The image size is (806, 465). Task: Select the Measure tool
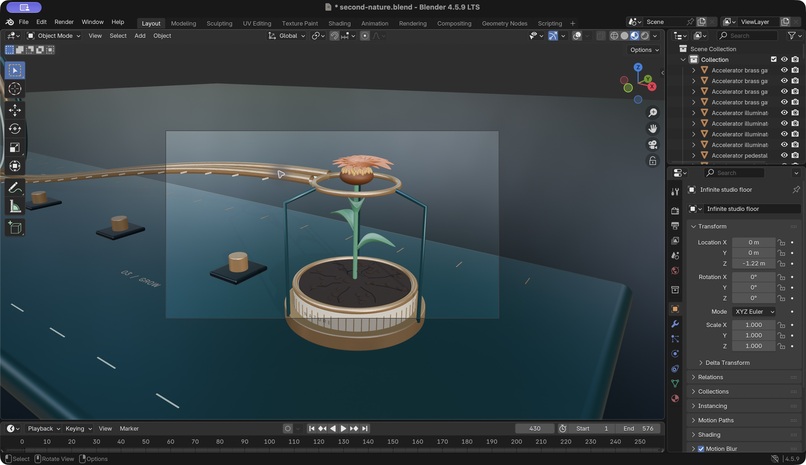(x=14, y=207)
